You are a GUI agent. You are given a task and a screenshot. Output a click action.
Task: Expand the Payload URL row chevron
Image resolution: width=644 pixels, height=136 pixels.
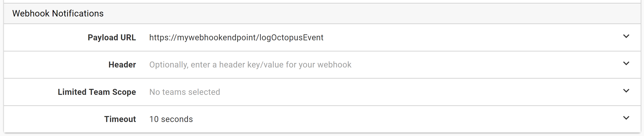[626, 36]
